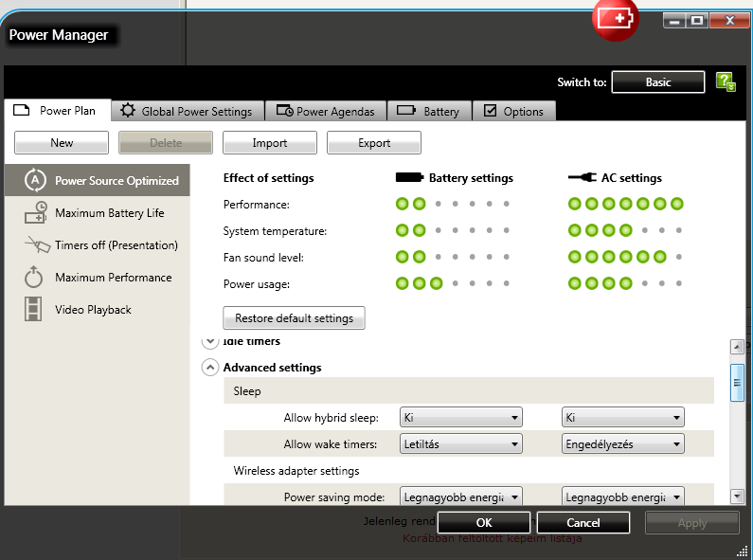
Task: Open the Power Agendas tab
Action: (x=326, y=111)
